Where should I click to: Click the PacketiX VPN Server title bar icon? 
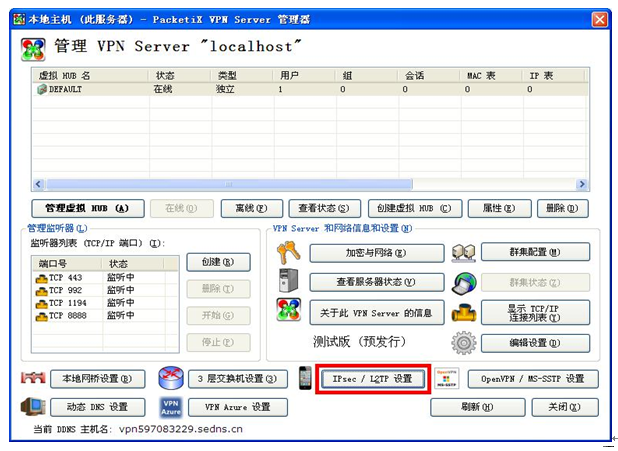click(x=19, y=19)
